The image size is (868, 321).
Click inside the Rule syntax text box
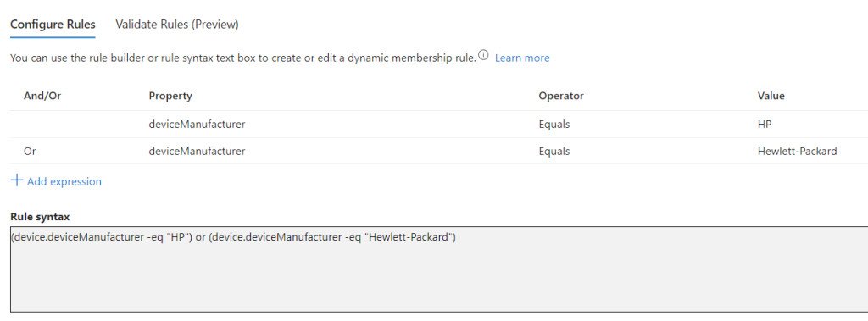pos(439,269)
